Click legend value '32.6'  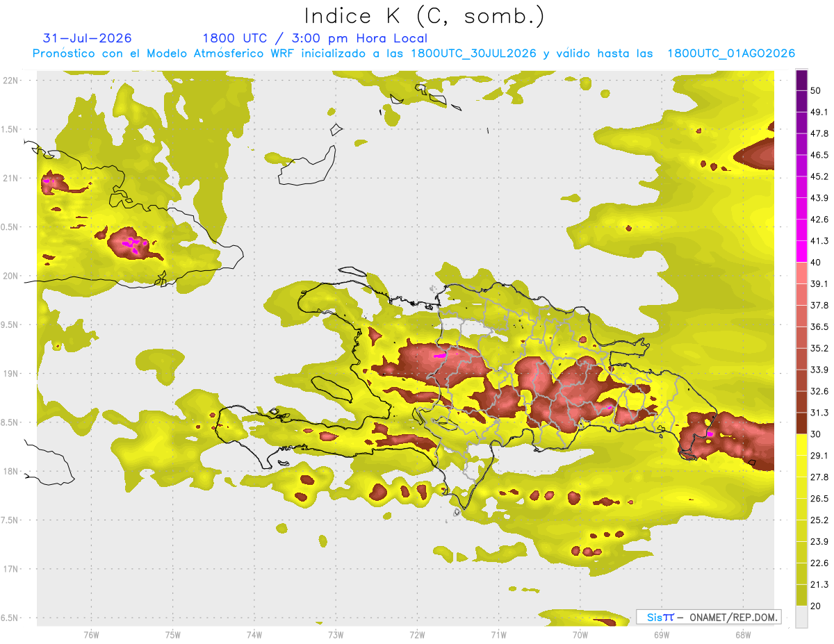pyautogui.click(x=819, y=391)
